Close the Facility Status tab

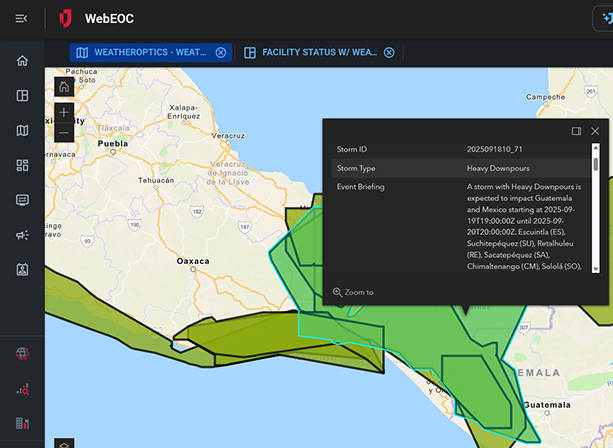pyautogui.click(x=389, y=52)
